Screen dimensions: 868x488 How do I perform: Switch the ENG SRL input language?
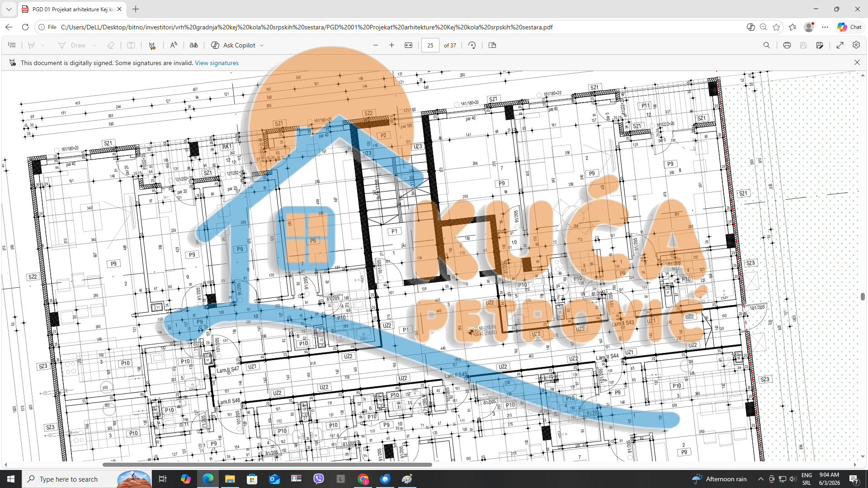[x=807, y=479]
